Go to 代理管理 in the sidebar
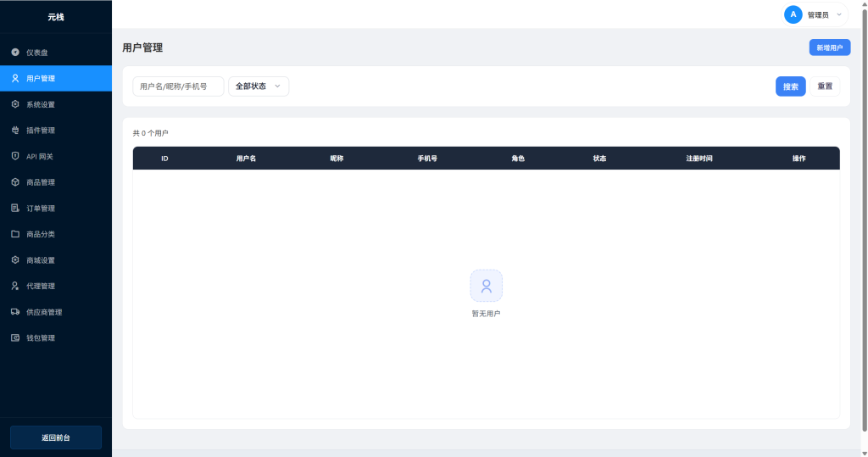This screenshot has height=457, width=868. click(x=41, y=287)
